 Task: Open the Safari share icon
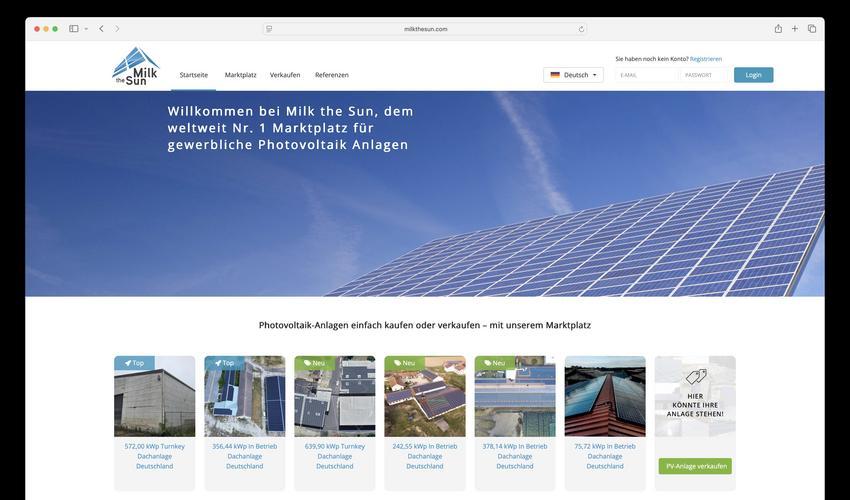[778, 29]
